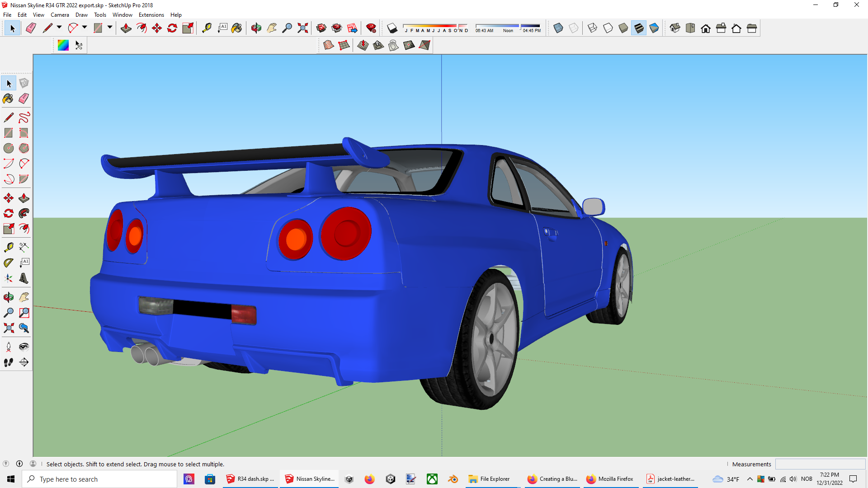This screenshot has width=868, height=488.
Task: Open the 3D Warehouse
Action: [x=321, y=28]
